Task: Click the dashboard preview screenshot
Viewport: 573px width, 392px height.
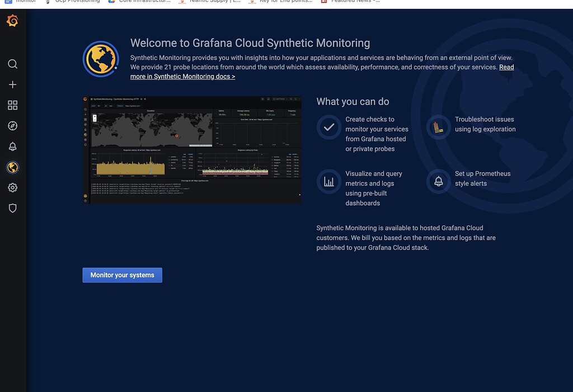Action: (x=192, y=149)
